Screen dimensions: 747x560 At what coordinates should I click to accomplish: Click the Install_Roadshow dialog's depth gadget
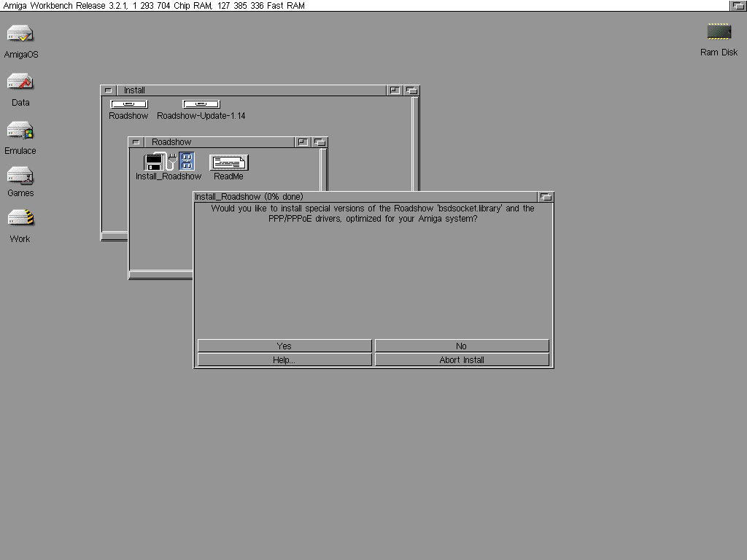click(x=545, y=197)
